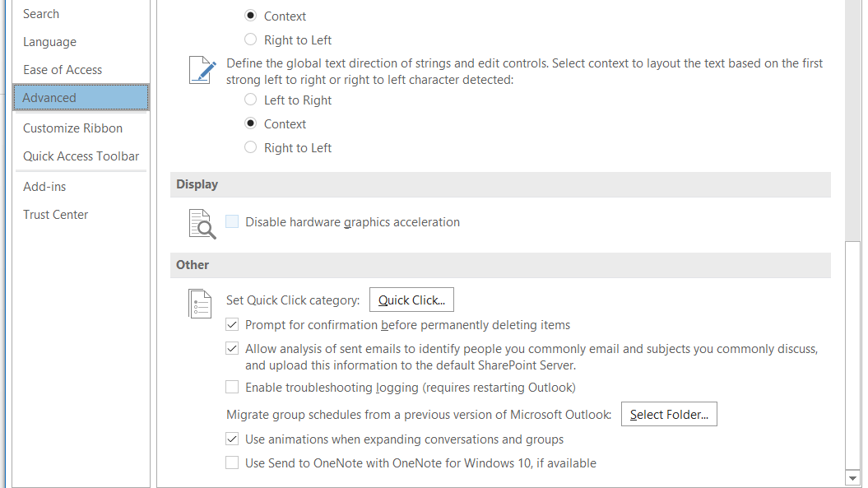Click the Display magnifier document icon

pos(202,224)
